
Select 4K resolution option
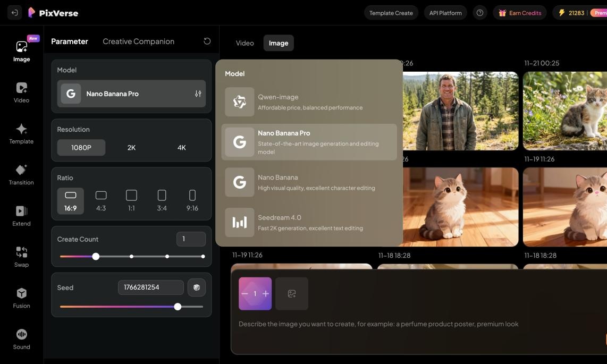(x=181, y=148)
